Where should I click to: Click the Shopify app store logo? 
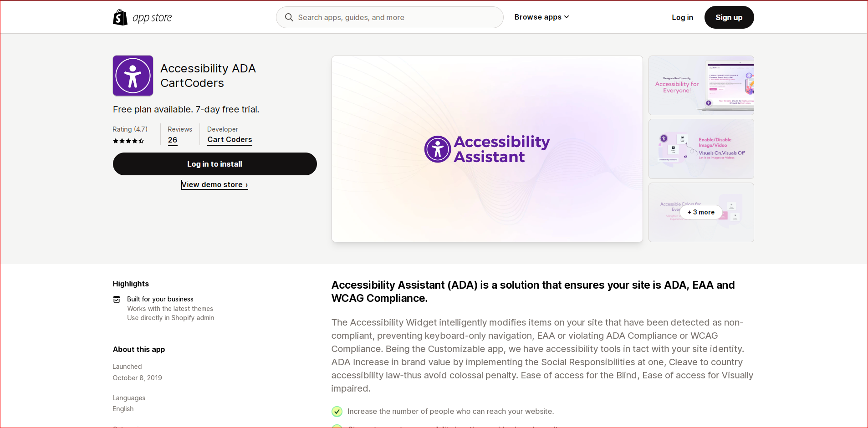[142, 17]
